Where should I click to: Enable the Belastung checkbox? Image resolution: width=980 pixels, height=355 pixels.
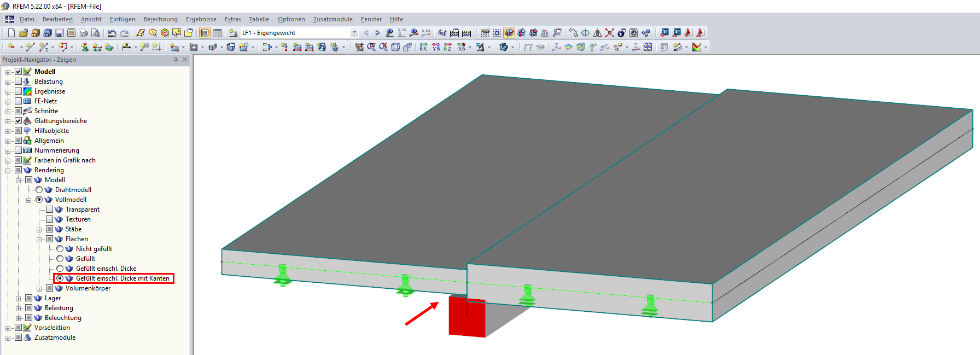(19, 82)
